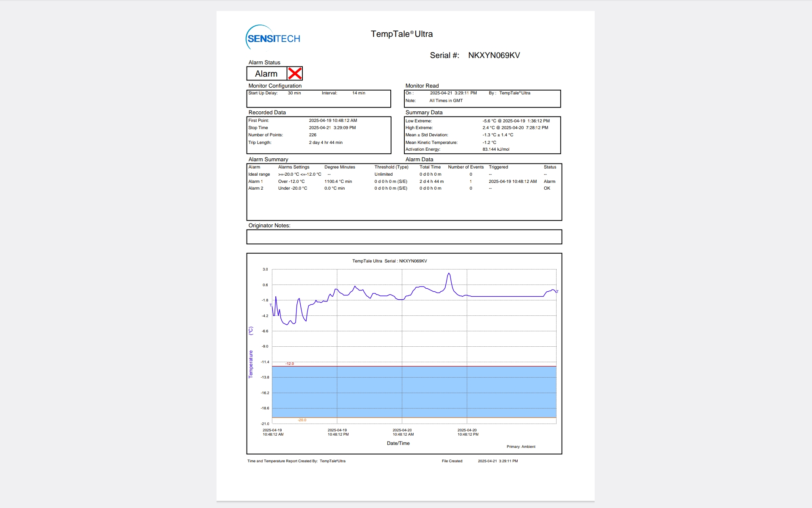Click Mean Kinetic Temperature value -1.2 °C
812x508 pixels.
[489, 143]
